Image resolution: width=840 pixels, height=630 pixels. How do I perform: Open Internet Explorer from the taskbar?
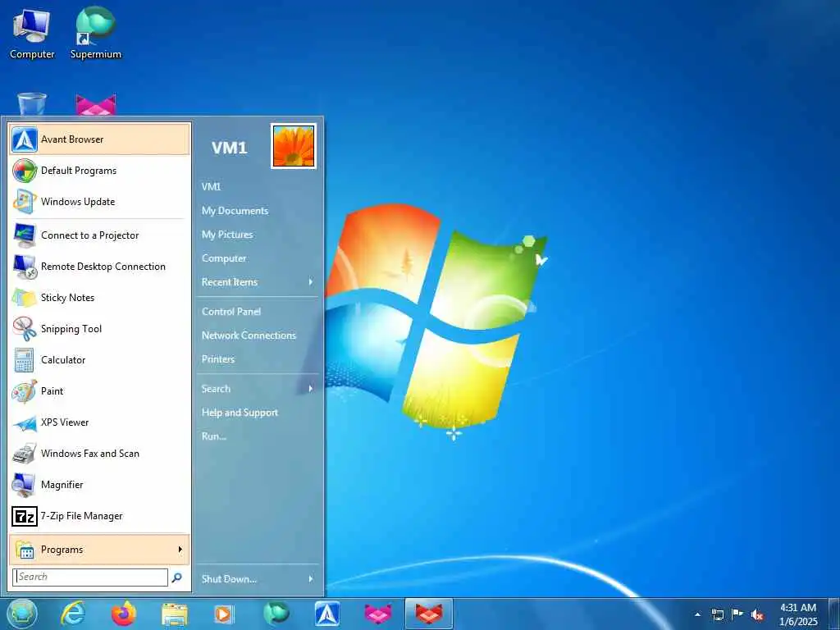click(73, 614)
